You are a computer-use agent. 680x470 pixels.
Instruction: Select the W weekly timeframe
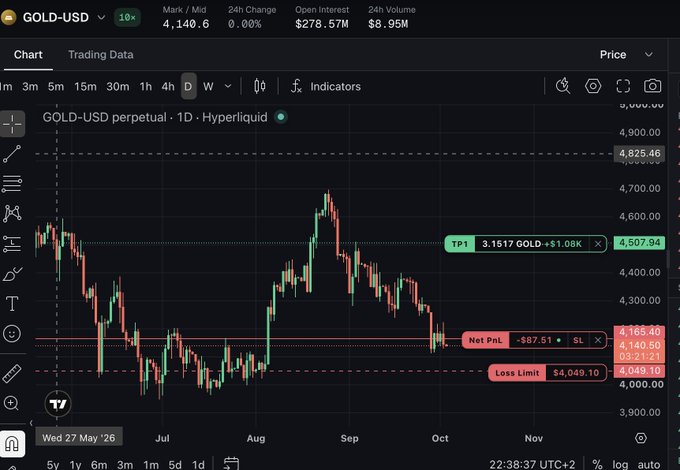(x=208, y=86)
